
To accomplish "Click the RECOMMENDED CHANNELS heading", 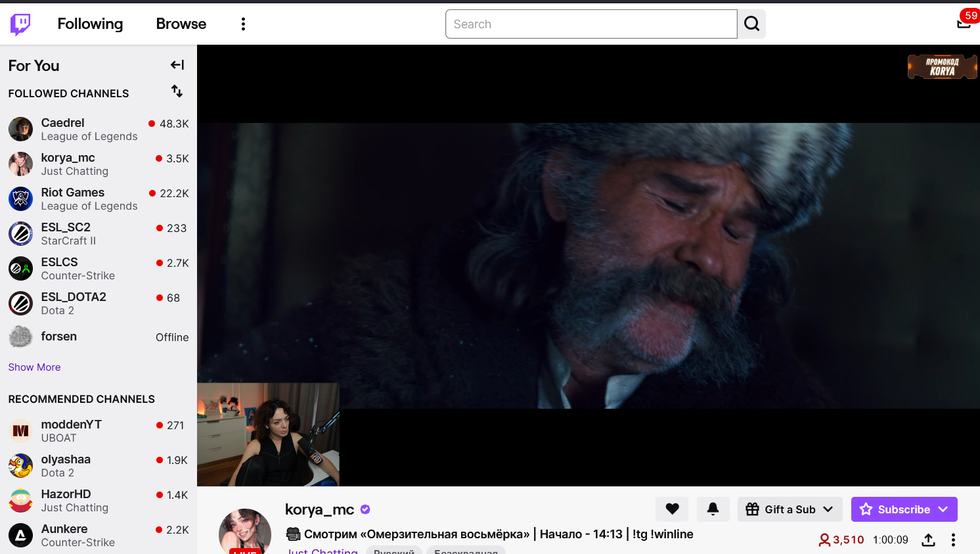I will pyautogui.click(x=81, y=399).
